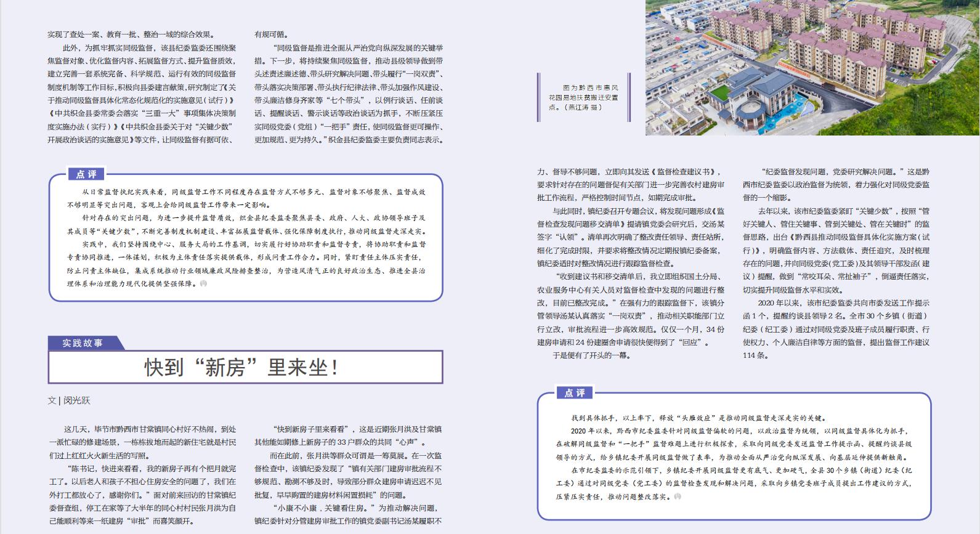Click the paragraph starting "纪委监督发现问题，党委研究解决问题。"

point(836,185)
